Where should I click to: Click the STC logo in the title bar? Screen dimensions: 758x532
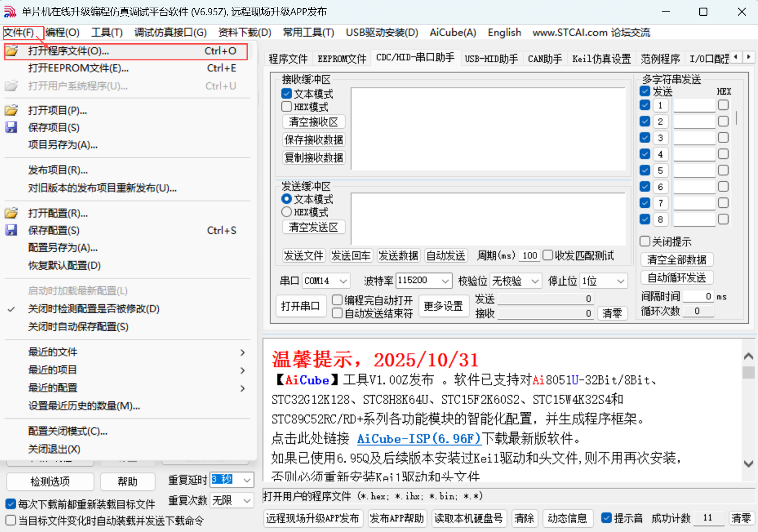tap(10, 11)
